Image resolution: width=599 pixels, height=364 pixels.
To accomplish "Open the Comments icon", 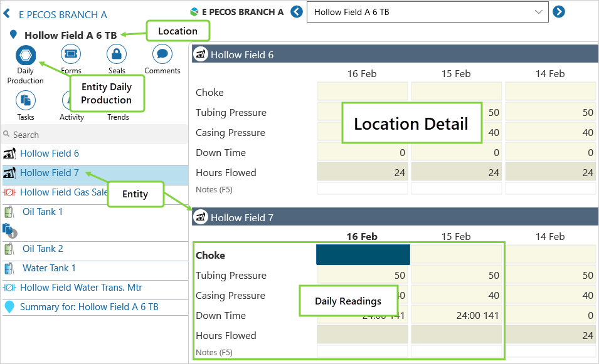I will (x=162, y=55).
